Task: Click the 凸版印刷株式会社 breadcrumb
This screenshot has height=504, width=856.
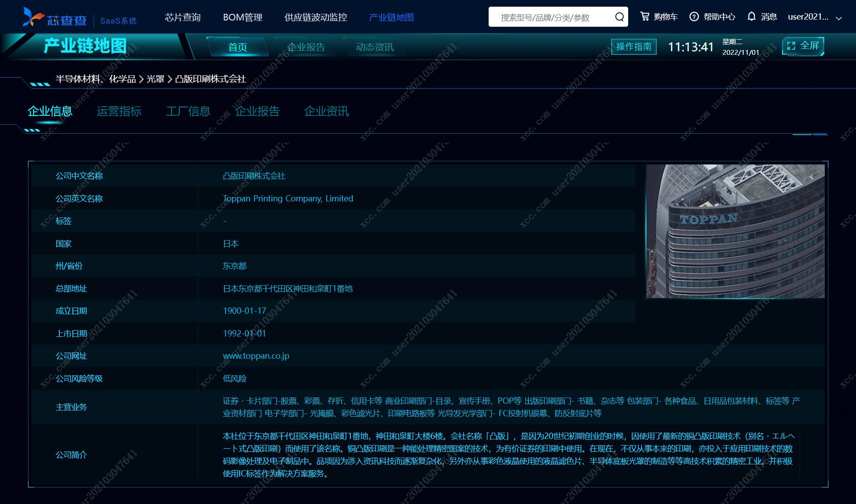Action: (x=210, y=79)
